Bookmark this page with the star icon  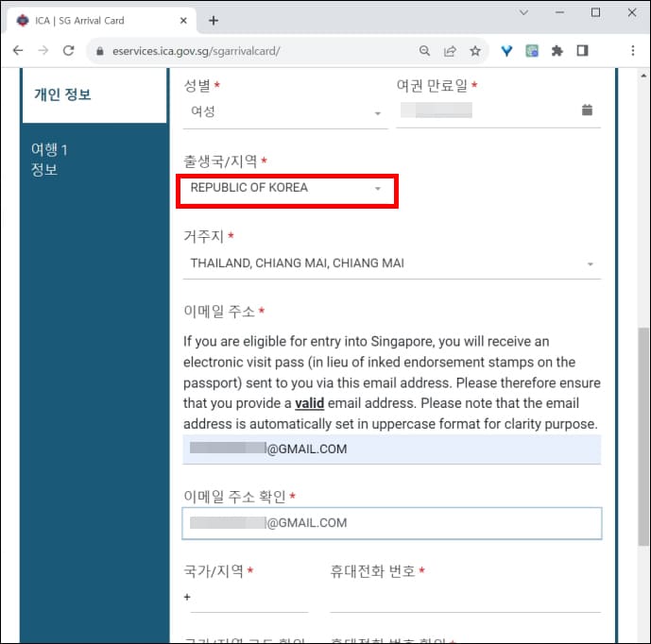click(x=475, y=51)
